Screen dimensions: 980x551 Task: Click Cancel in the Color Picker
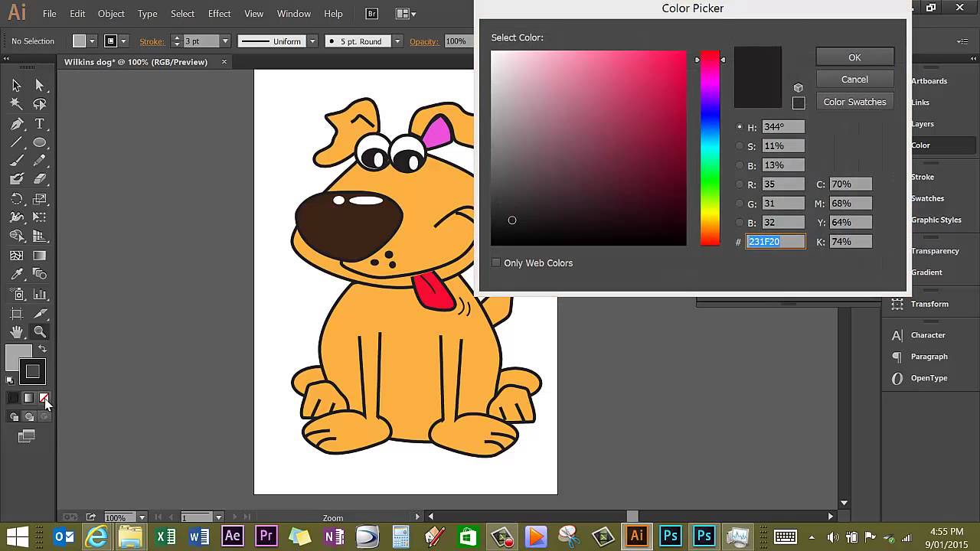(x=854, y=80)
